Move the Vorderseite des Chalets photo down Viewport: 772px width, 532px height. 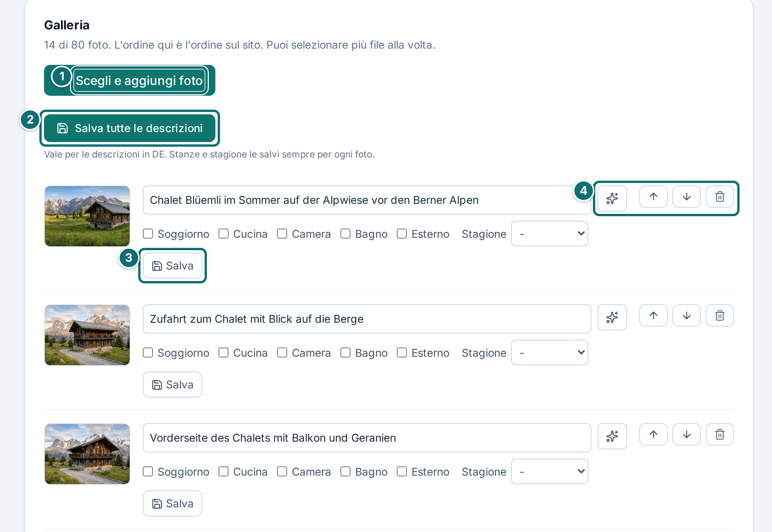point(686,435)
